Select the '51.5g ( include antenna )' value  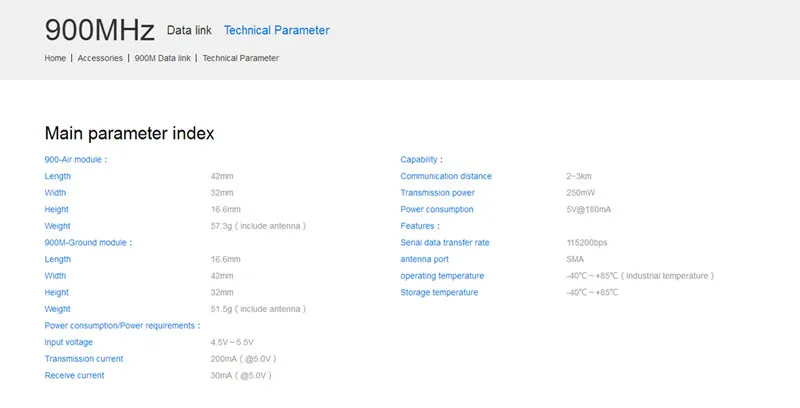pos(258,309)
